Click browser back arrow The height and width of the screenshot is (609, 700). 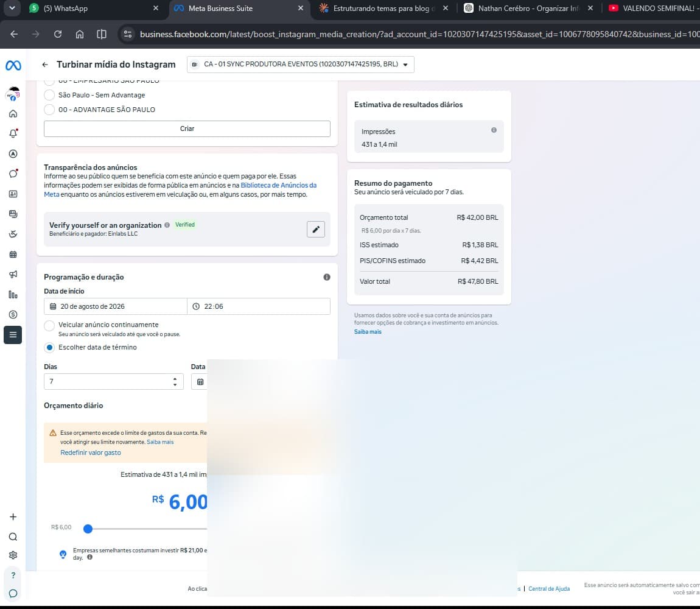(14, 34)
